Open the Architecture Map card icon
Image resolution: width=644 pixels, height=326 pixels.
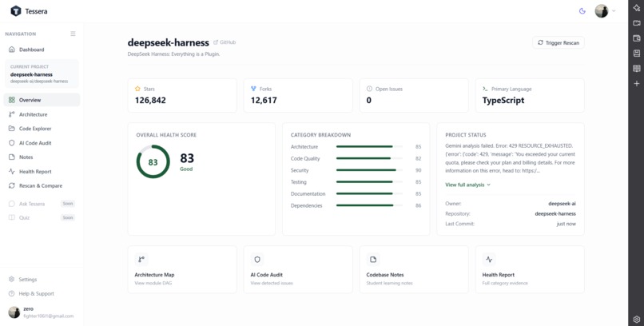tap(141, 260)
